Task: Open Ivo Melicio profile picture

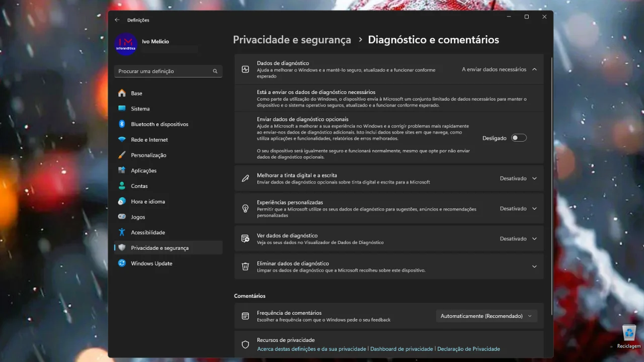Action: (125, 45)
